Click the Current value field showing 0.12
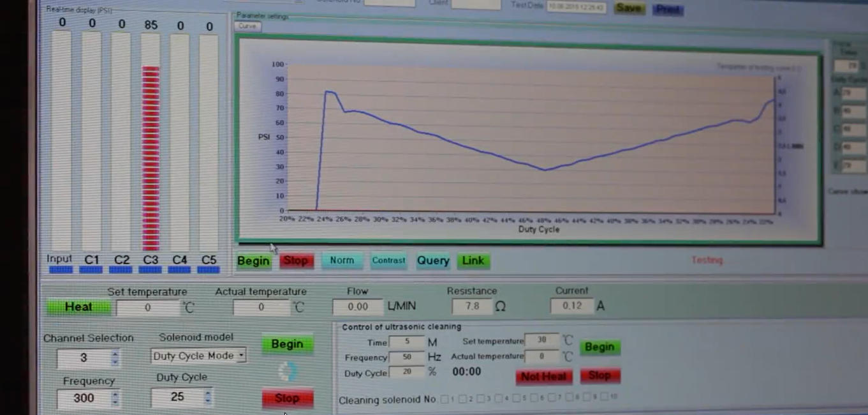Viewport: 868px width, 415px height. (572, 306)
